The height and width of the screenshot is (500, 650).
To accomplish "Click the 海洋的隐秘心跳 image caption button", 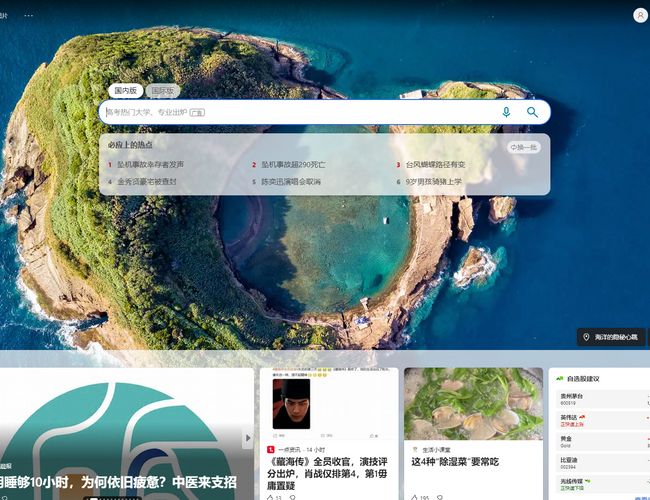I will 611,337.
